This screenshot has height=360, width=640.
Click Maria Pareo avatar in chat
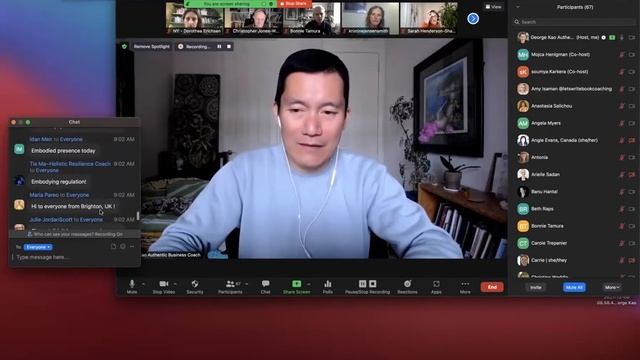point(19,204)
